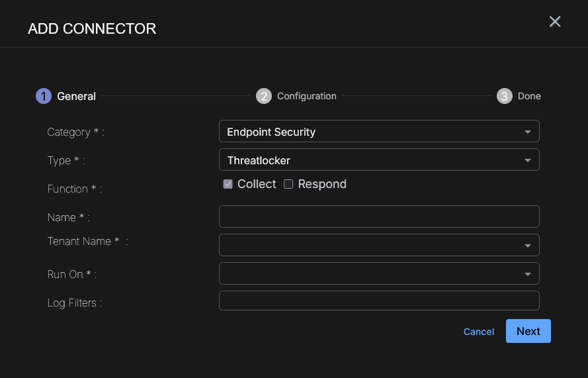Focus the Name text field
The height and width of the screenshot is (378, 588).
[379, 216]
